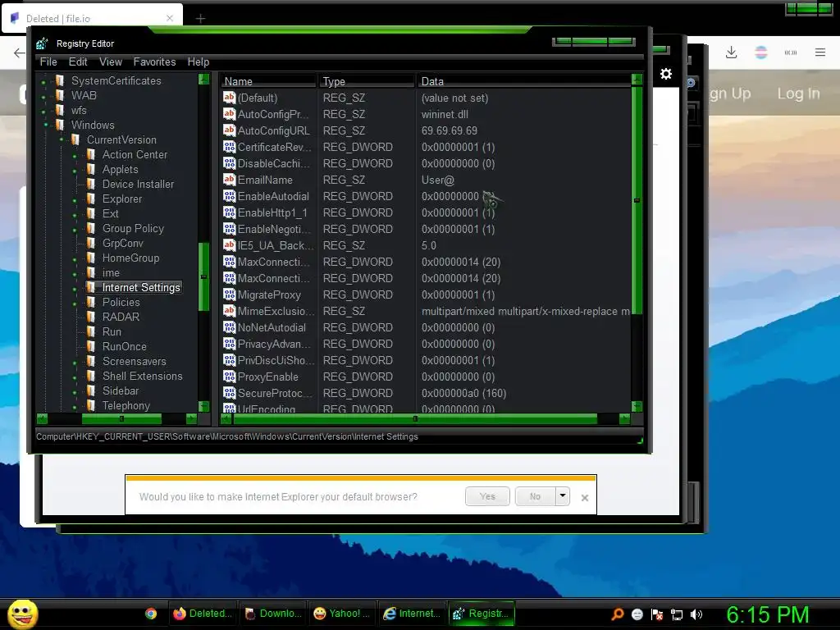The height and width of the screenshot is (630, 840).
Task: Open the dropdown arrow beside No button
Action: (563, 496)
